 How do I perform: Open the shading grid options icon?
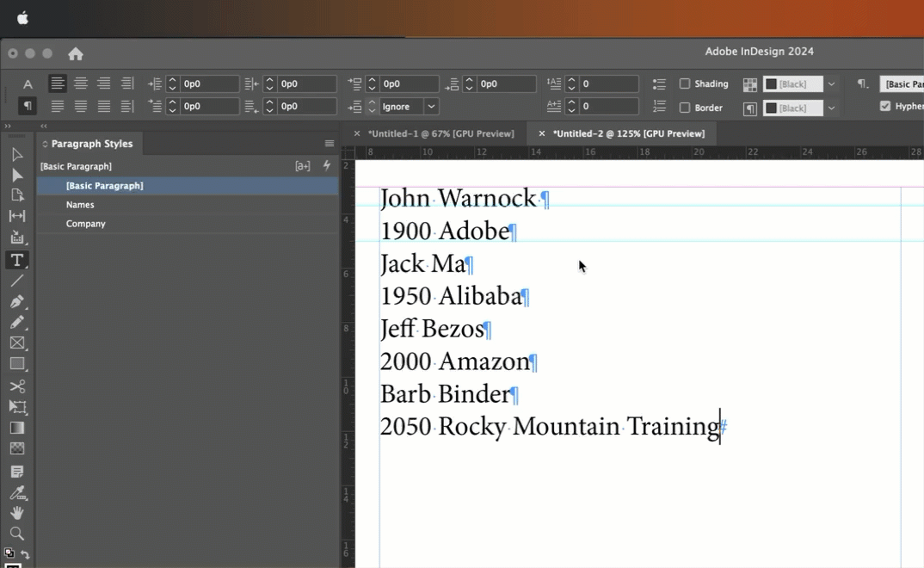pyautogui.click(x=749, y=84)
